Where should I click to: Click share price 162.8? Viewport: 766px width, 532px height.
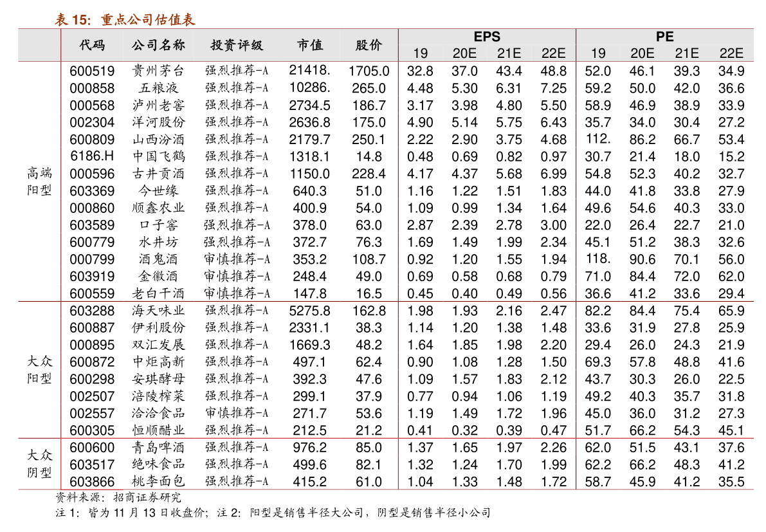pyautogui.click(x=369, y=310)
